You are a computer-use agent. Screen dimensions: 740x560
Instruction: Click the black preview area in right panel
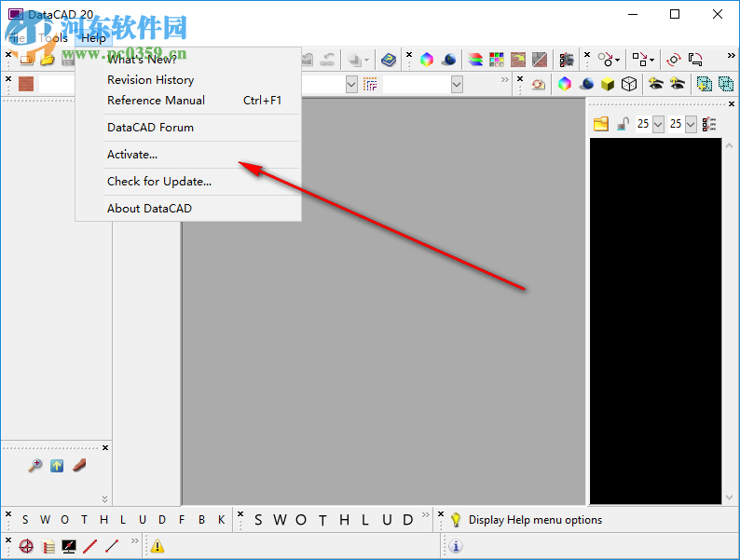[x=655, y=321]
